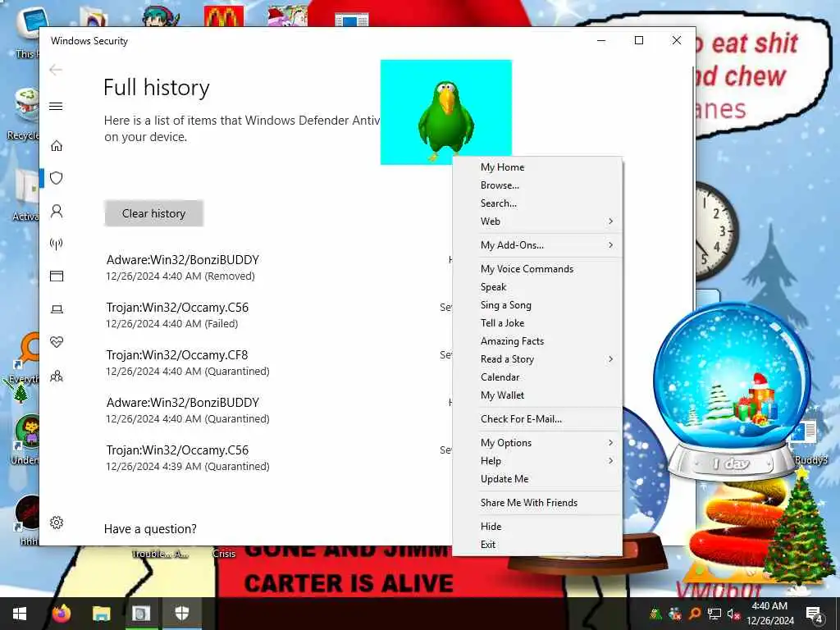840x630 pixels.
Task: Open Virus & threat protection shield icon
Action: click(x=57, y=178)
